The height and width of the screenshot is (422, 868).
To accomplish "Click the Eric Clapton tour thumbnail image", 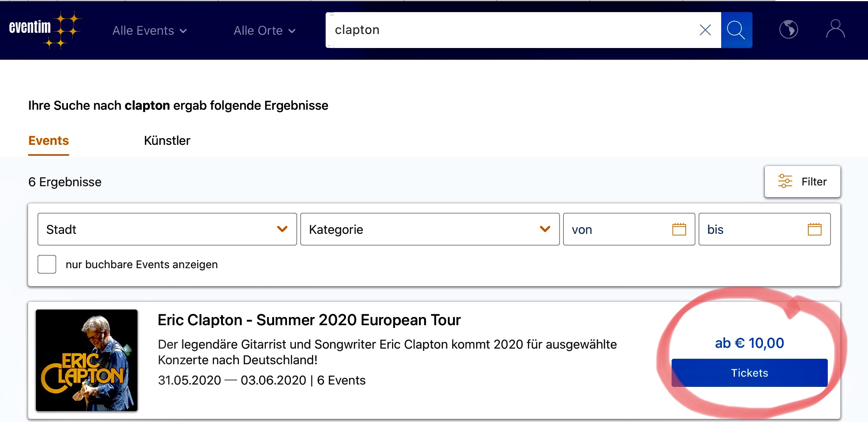I will [x=87, y=360].
